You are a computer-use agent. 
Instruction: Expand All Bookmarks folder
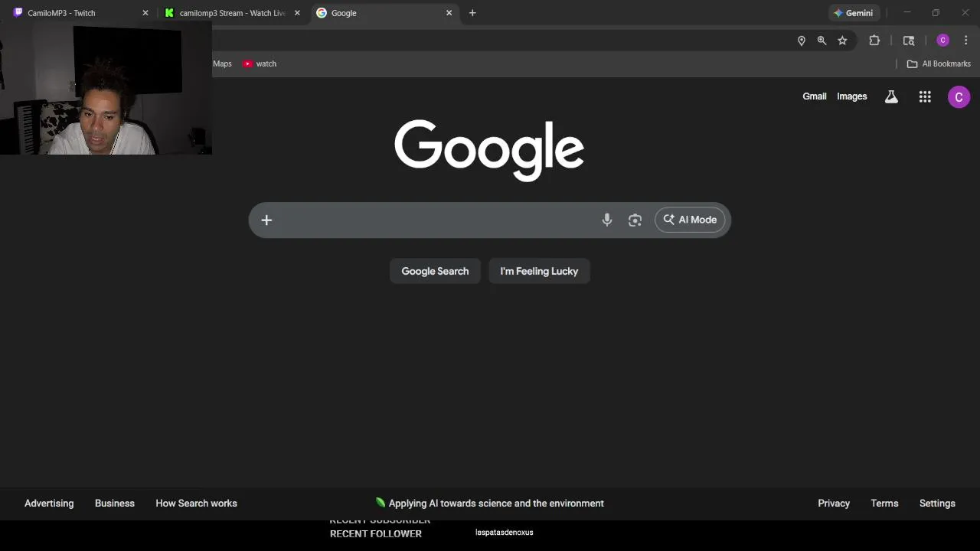[x=939, y=64]
